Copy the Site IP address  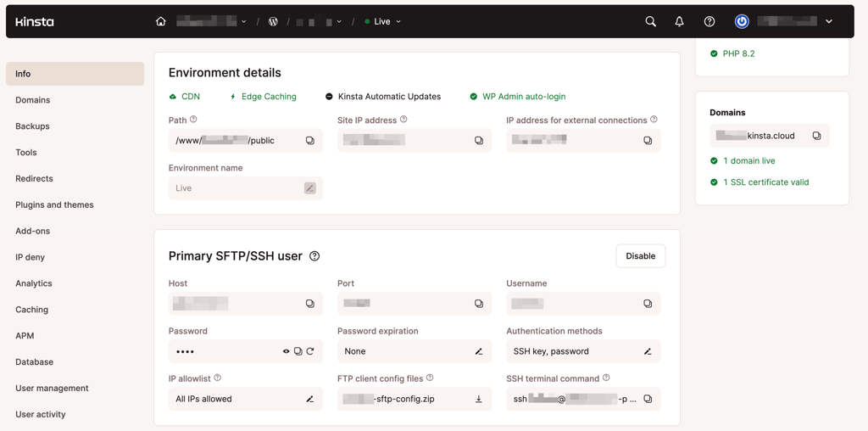pos(479,141)
